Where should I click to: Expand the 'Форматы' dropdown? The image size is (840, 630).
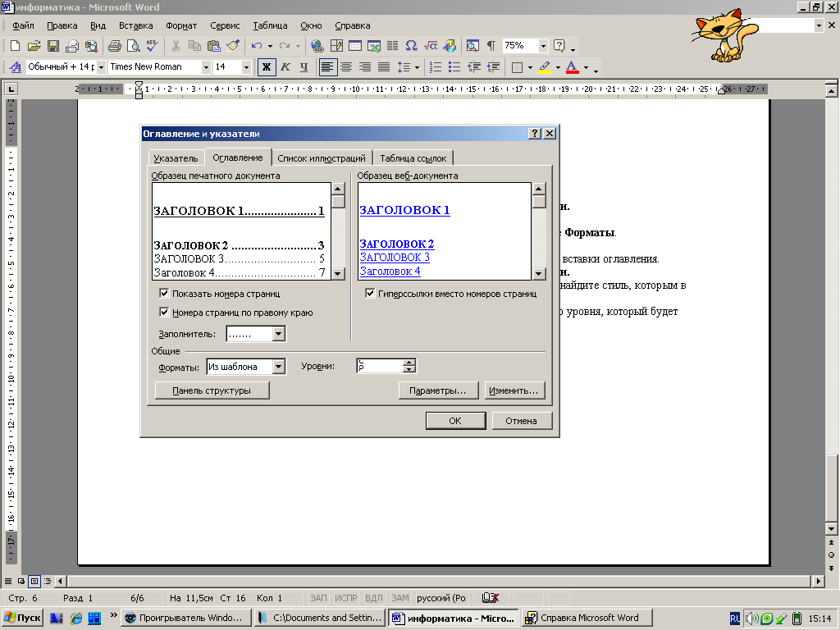(279, 367)
